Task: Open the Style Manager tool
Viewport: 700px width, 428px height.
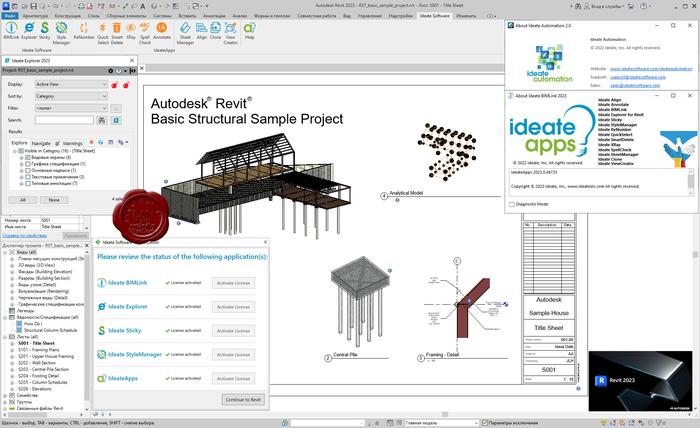Action: click(62, 35)
